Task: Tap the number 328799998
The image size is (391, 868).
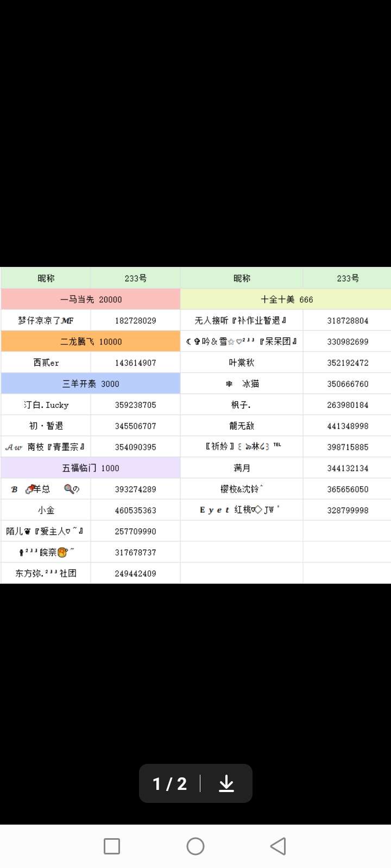Action: pyautogui.click(x=348, y=510)
